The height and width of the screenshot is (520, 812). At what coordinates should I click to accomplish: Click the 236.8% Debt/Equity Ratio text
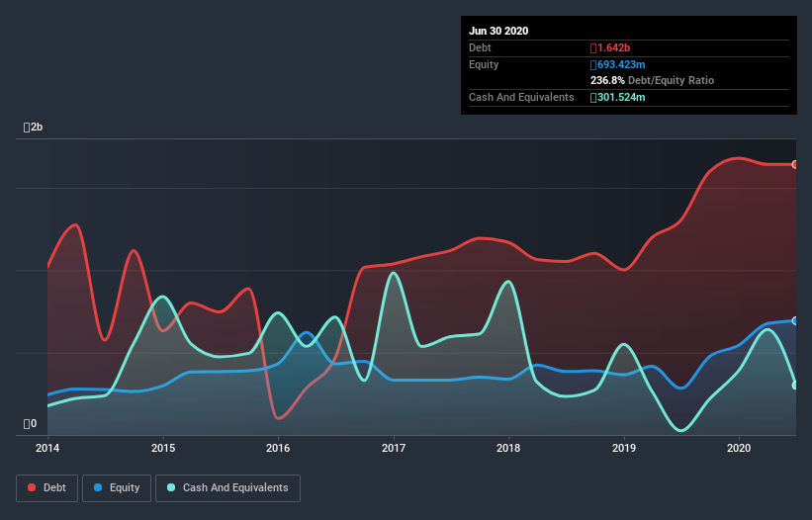click(652, 81)
